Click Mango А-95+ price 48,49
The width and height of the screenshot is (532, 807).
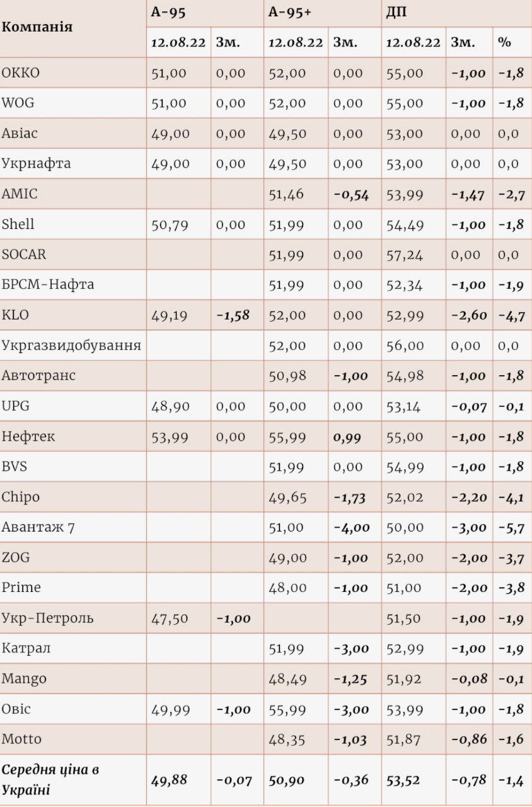pos(287,679)
